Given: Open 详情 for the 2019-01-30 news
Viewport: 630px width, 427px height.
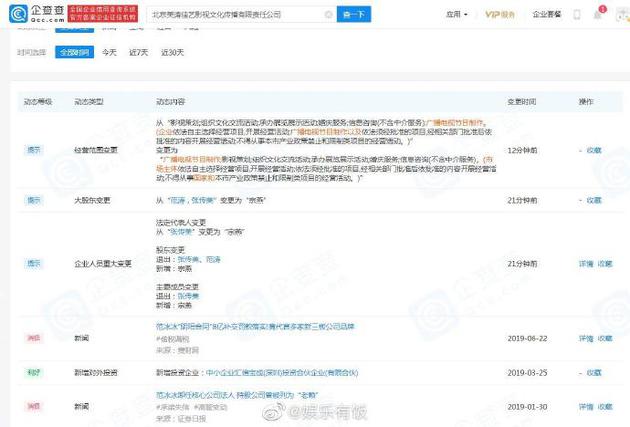Looking at the screenshot, I should (x=586, y=407).
